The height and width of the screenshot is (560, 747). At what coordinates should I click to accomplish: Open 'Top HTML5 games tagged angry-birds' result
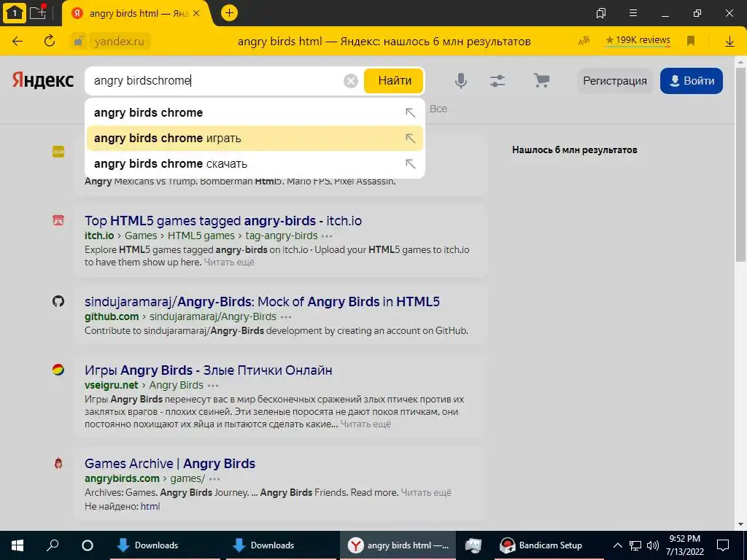click(223, 221)
